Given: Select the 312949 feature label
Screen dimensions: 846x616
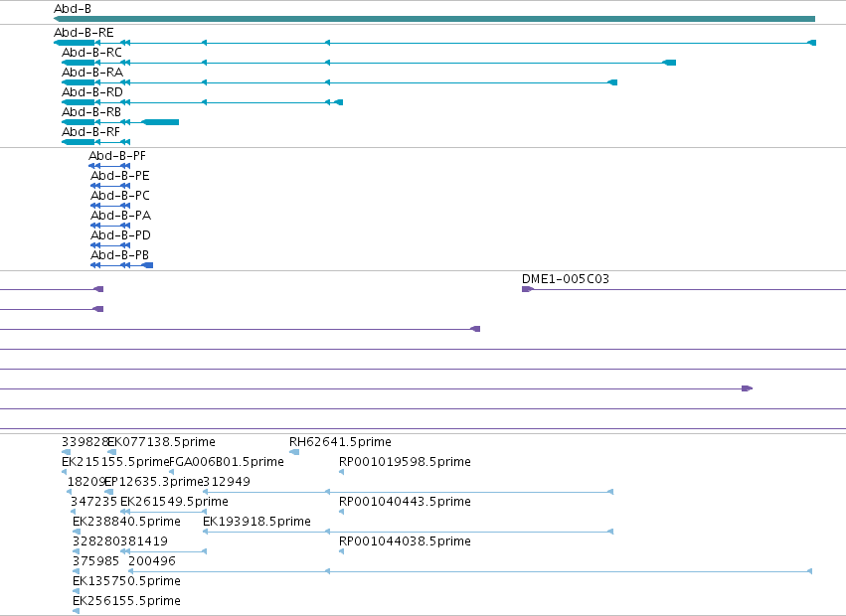Looking at the screenshot, I should point(227,482).
